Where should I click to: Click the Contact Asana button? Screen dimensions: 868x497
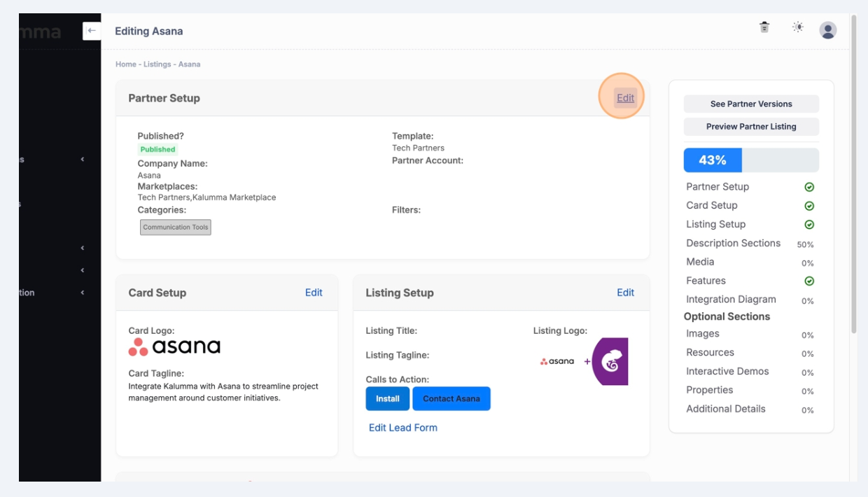coord(451,398)
